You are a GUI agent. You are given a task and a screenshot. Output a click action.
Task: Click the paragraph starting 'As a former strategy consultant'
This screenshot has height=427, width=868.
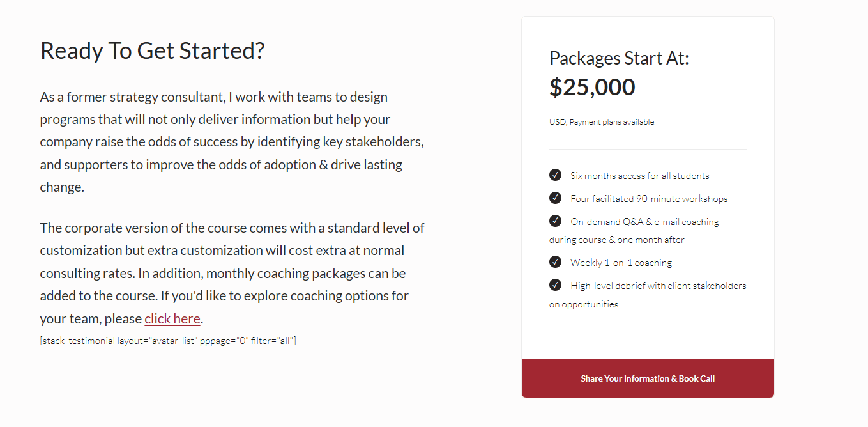(x=232, y=142)
